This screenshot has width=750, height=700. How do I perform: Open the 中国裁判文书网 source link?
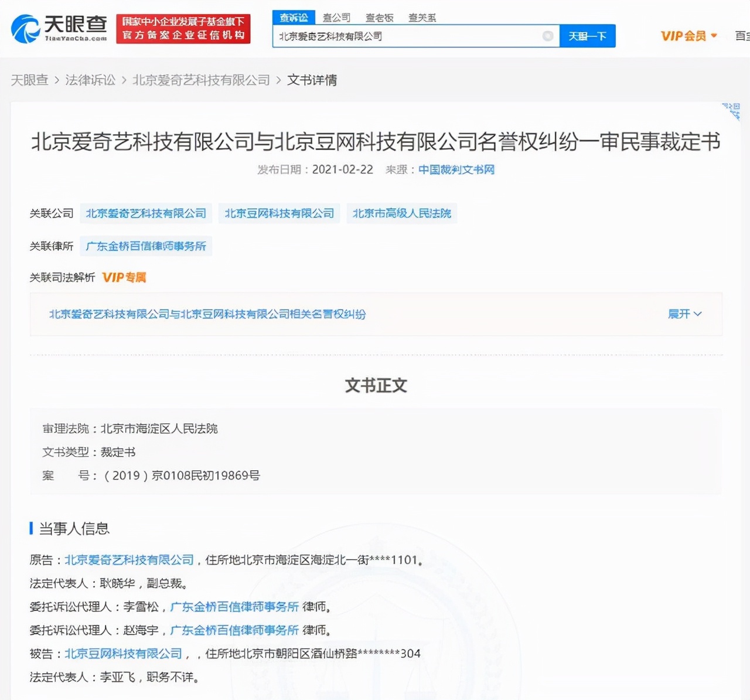coord(456,170)
